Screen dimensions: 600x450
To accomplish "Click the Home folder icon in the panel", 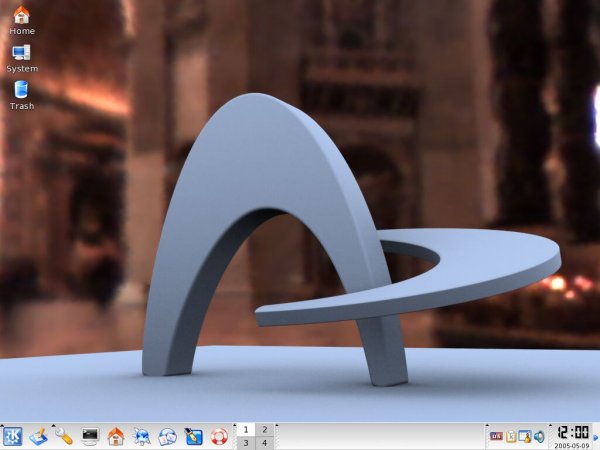I will [x=116, y=436].
